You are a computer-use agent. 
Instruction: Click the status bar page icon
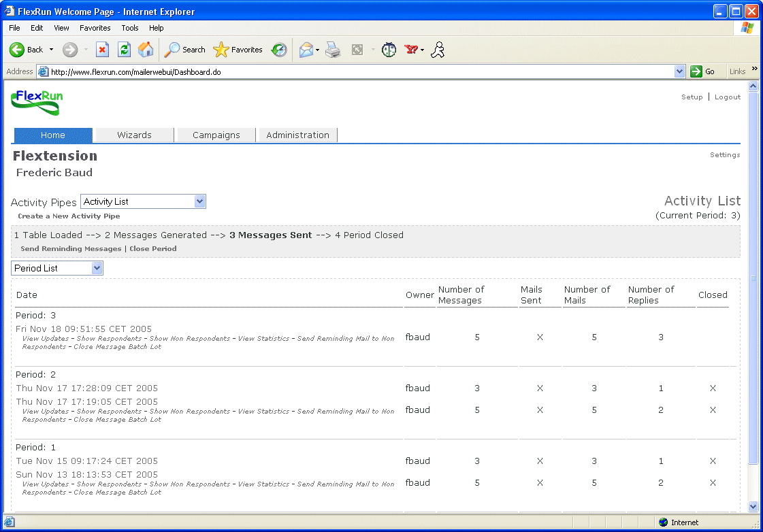point(10,522)
